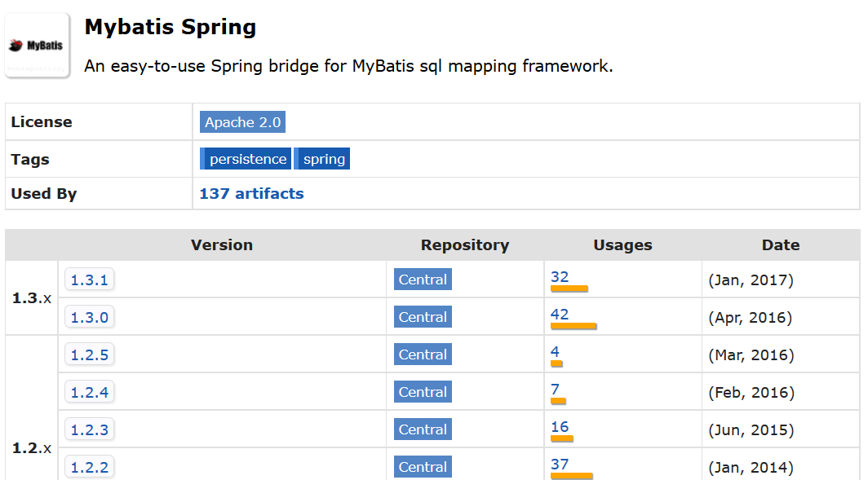View the 37 usages of version 1.2.2

[x=559, y=465]
